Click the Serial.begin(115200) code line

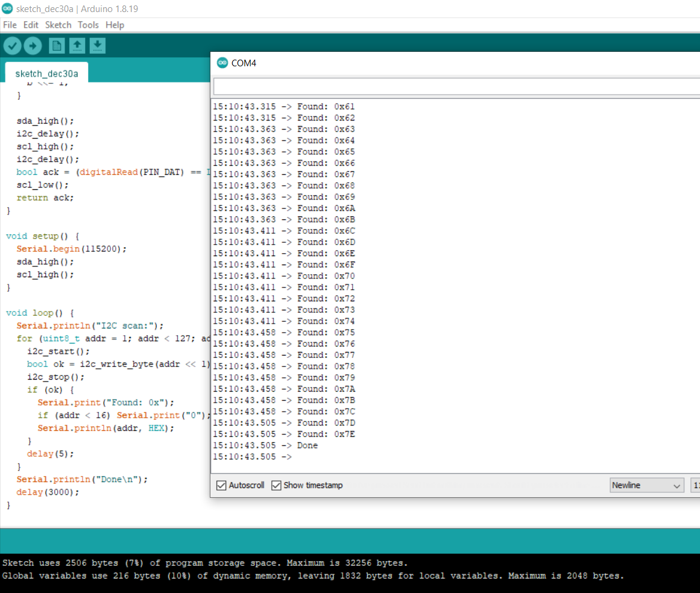pyautogui.click(x=72, y=248)
